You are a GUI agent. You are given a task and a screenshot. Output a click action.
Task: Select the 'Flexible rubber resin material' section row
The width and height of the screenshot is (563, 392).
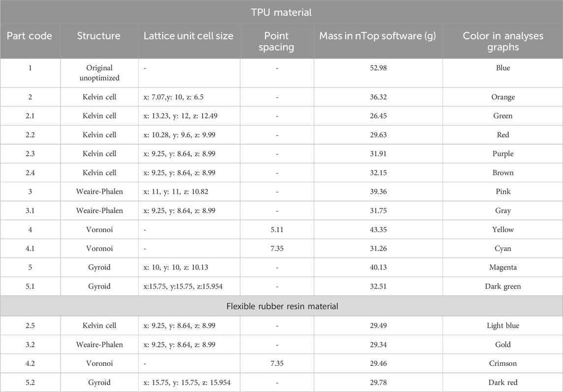pos(281,306)
